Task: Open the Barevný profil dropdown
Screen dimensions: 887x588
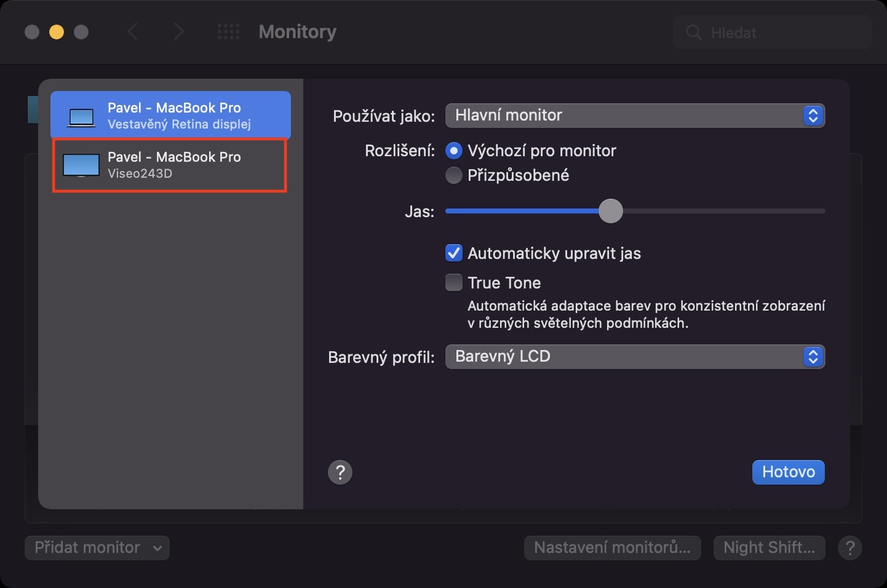Action: (634, 357)
